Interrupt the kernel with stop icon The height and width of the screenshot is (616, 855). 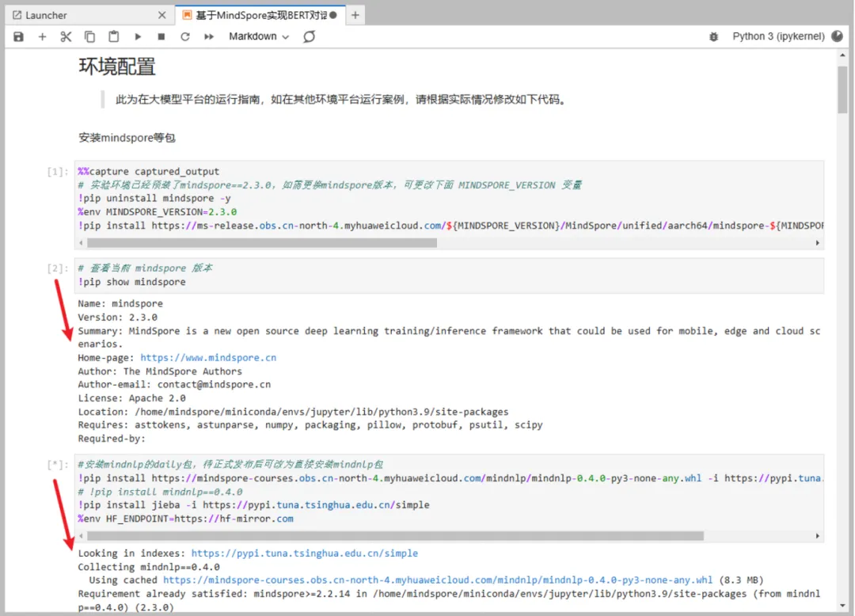tap(161, 36)
